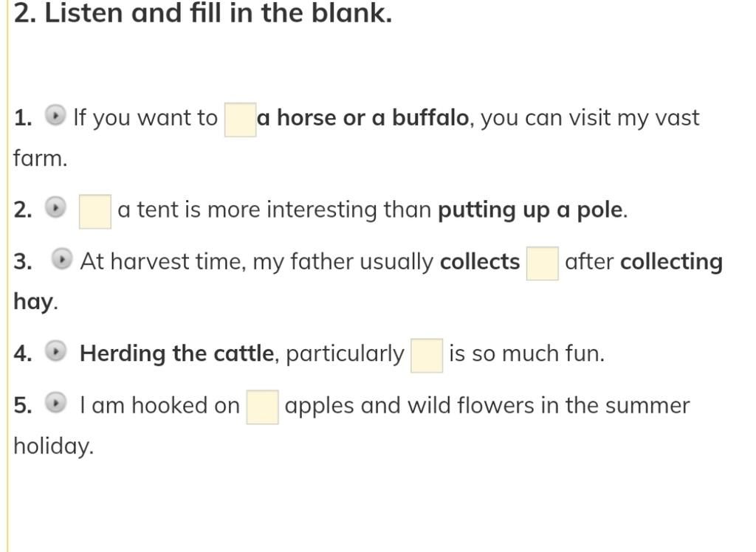Image resolution: width=756 pixels, height=552 pixels.
Task: Select the blank before 'a tent is more'
Action: pos(95,212)
